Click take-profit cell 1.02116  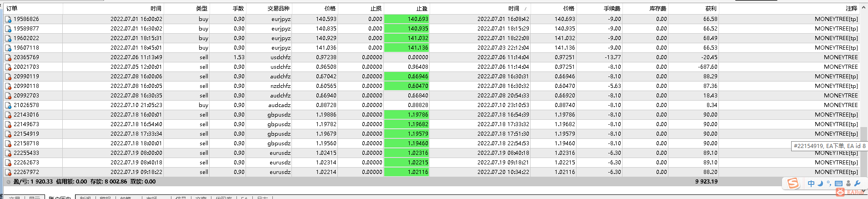click(407, 172)
